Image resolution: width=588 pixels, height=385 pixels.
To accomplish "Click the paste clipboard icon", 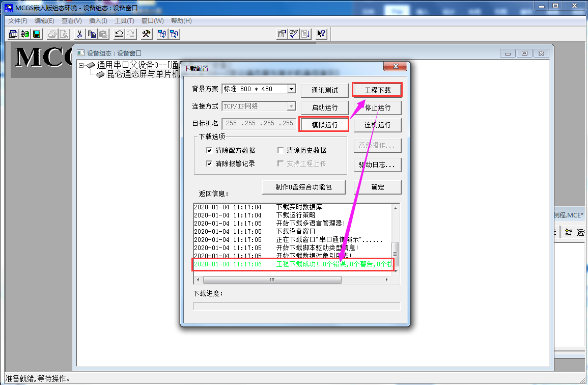I will click(103, 34).
